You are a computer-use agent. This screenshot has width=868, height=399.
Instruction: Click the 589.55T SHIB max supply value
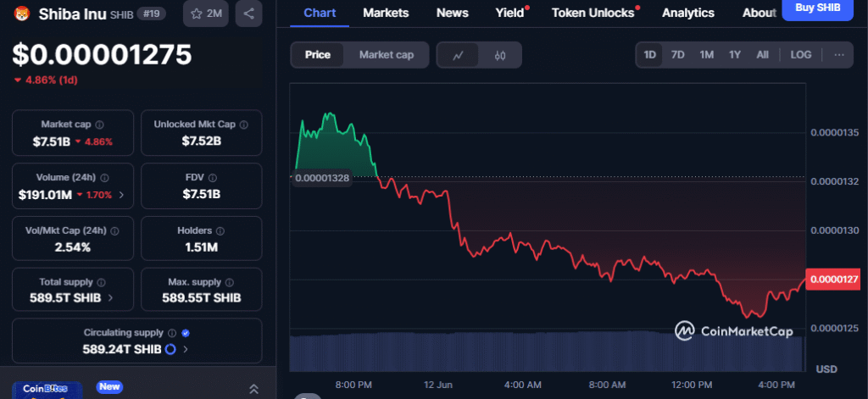[x=202, y=298]
